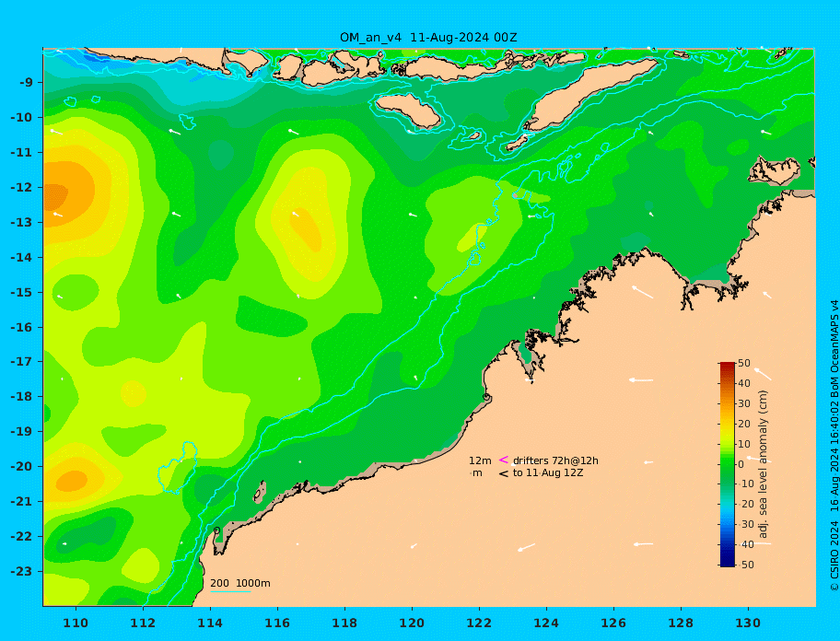This screenshot has width=840, height=641.
Task: Click the legend text 'to 11 Aug 12Z'
Action: pos(548,472)
